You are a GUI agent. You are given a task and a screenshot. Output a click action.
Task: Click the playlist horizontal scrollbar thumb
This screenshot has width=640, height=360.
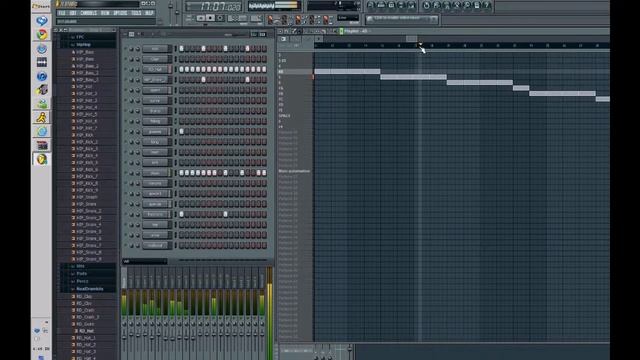point(412,39)
